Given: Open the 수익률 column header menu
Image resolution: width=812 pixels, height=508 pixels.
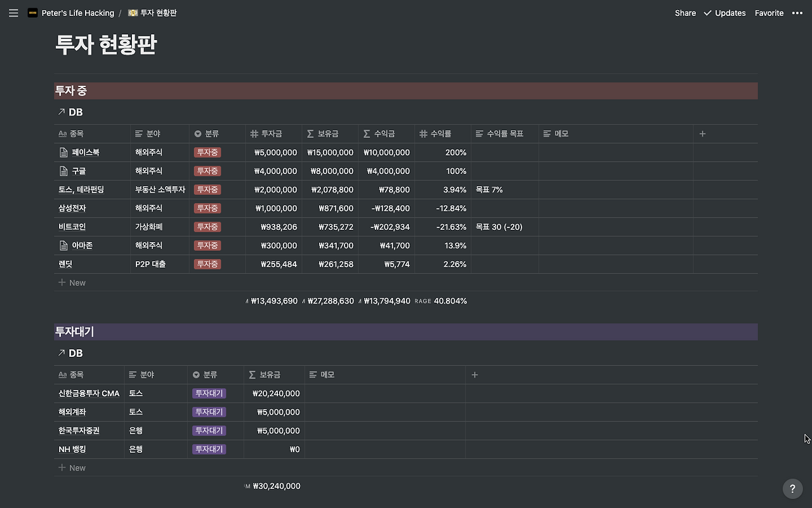Looking at the screenshot, I should (x=443, y=134).
